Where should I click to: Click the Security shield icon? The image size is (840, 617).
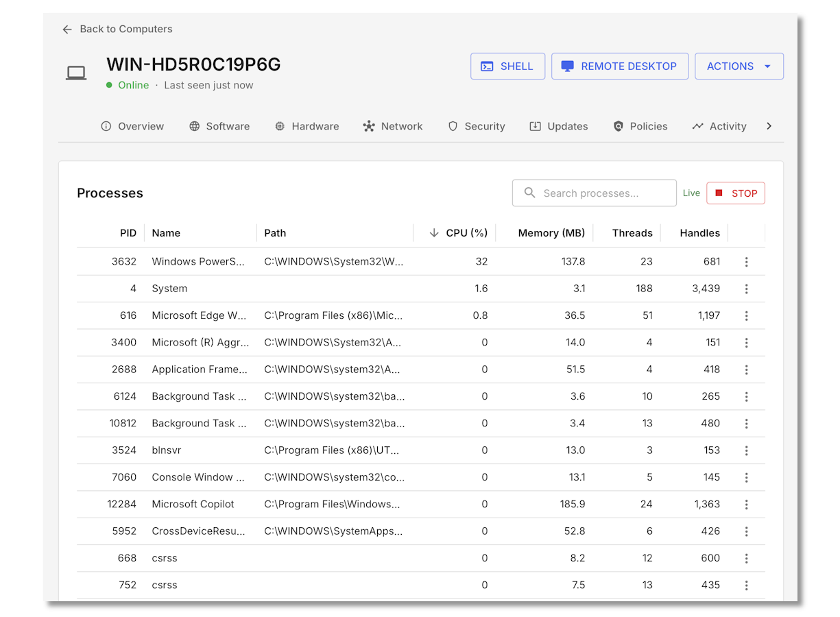(453, 126)
